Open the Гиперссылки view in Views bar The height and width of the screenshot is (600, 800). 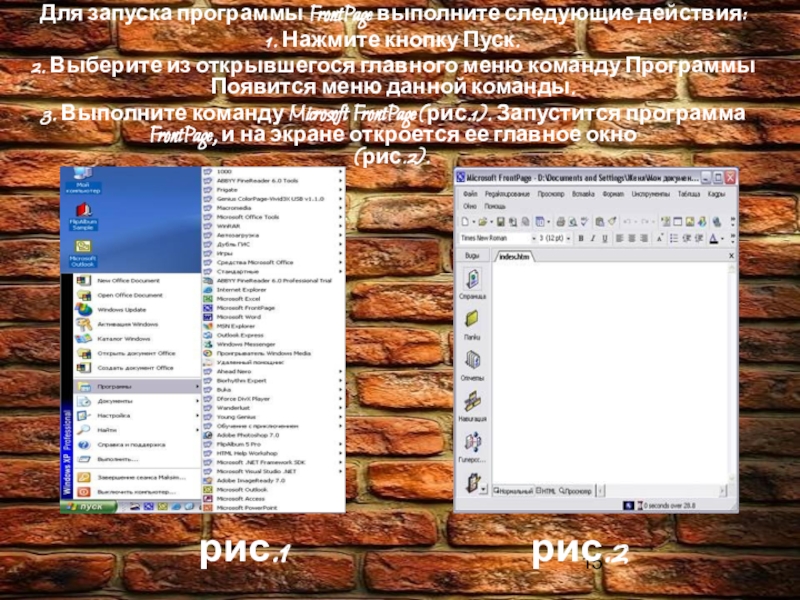point(472,447)
